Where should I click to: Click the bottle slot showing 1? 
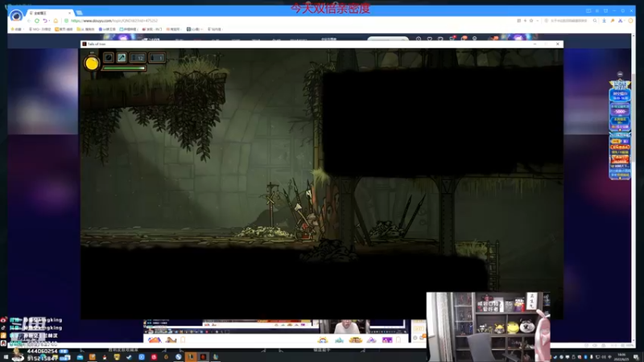(157, 58)
